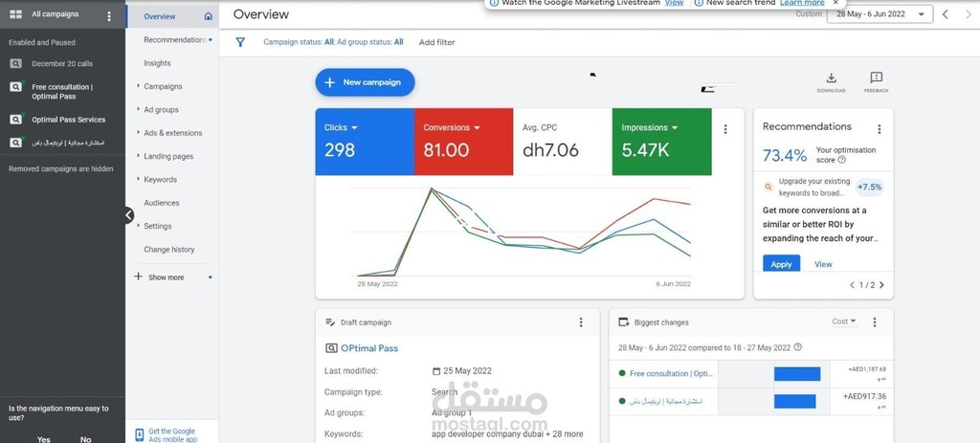Screen dimensions: 980x443
Task: Click the Apply recommendation button
Action: pos(781,264)
